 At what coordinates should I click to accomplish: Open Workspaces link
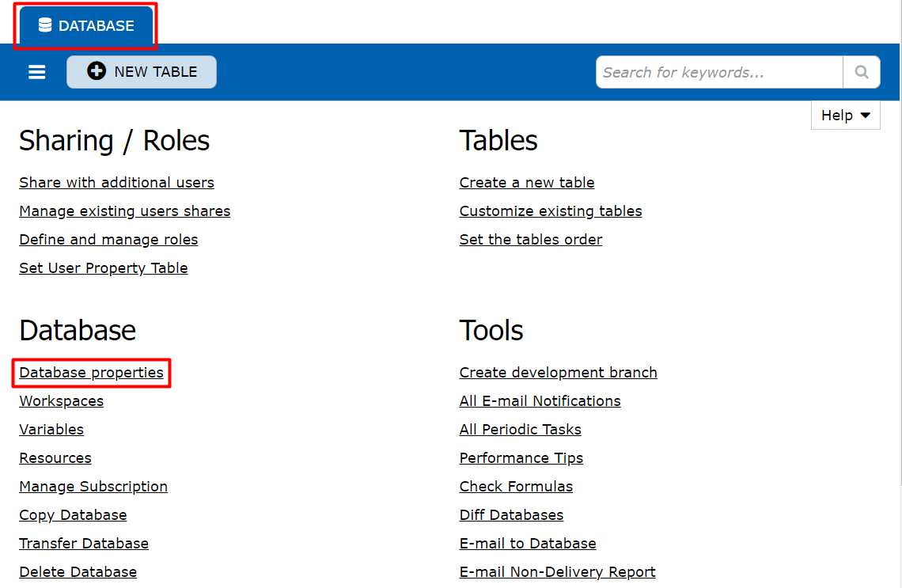[62, 401]
